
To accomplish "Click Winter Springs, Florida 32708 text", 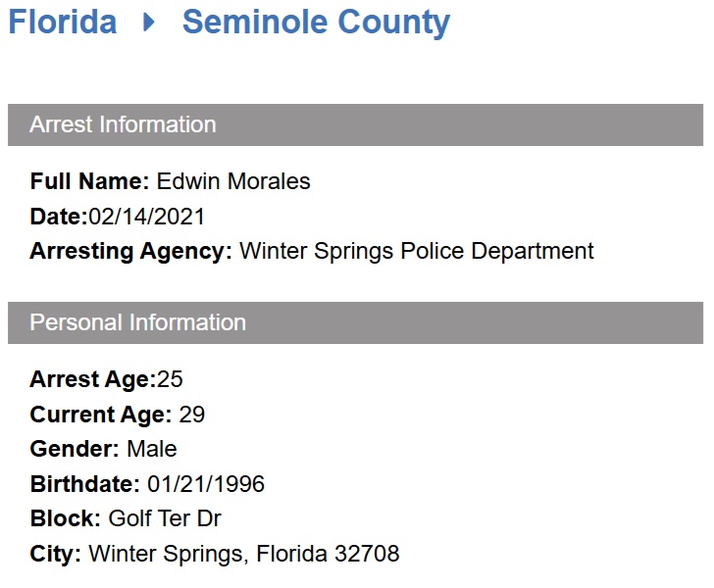I will click(244, 554).
